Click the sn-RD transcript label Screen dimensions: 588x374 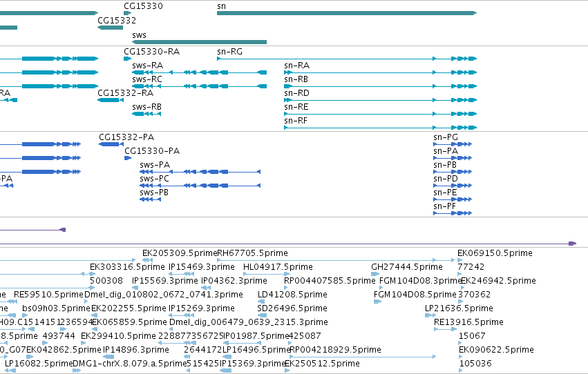pyautogui.click(x=296, y=93)
